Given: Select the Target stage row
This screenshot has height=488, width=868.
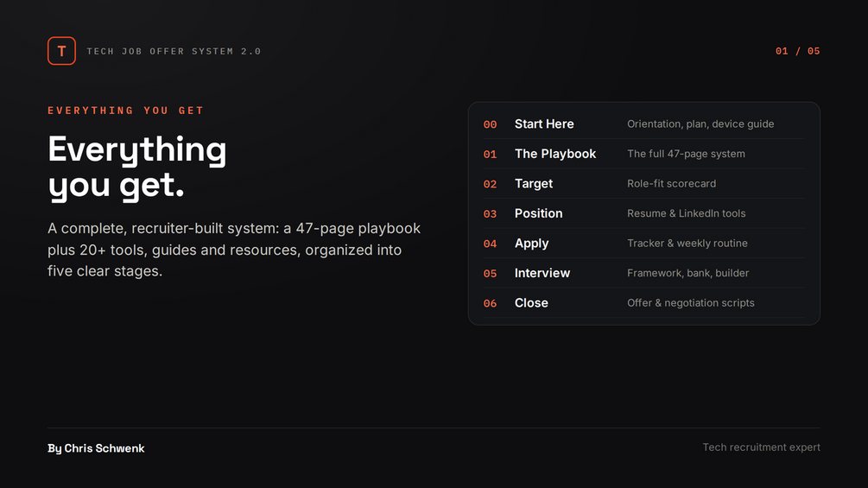Looking at the screenshot, I should click(x=643, y=184).
